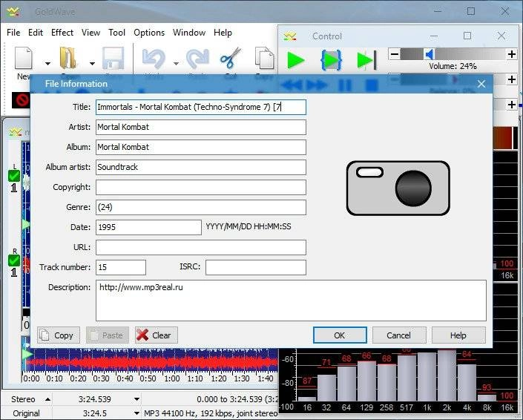The image size is (523, 420).
Task: Open the Tool menu
Action: [x=116, y=33]
